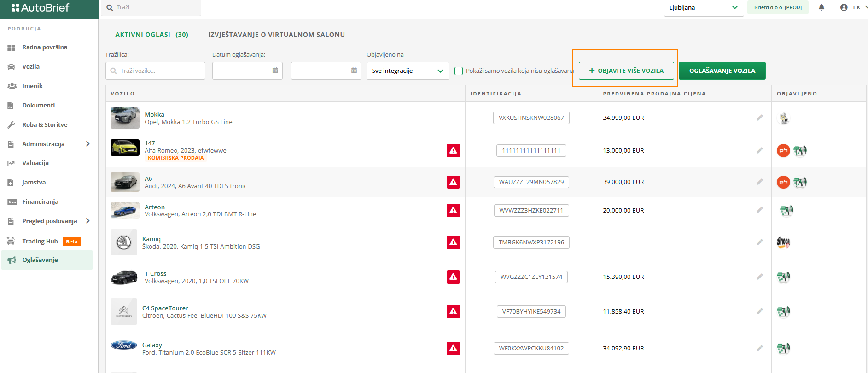Image resolution: width=868 pixels, height=373 pixels.
Task: Open calendar for end advertising date
Action: [x=354, y=71]
